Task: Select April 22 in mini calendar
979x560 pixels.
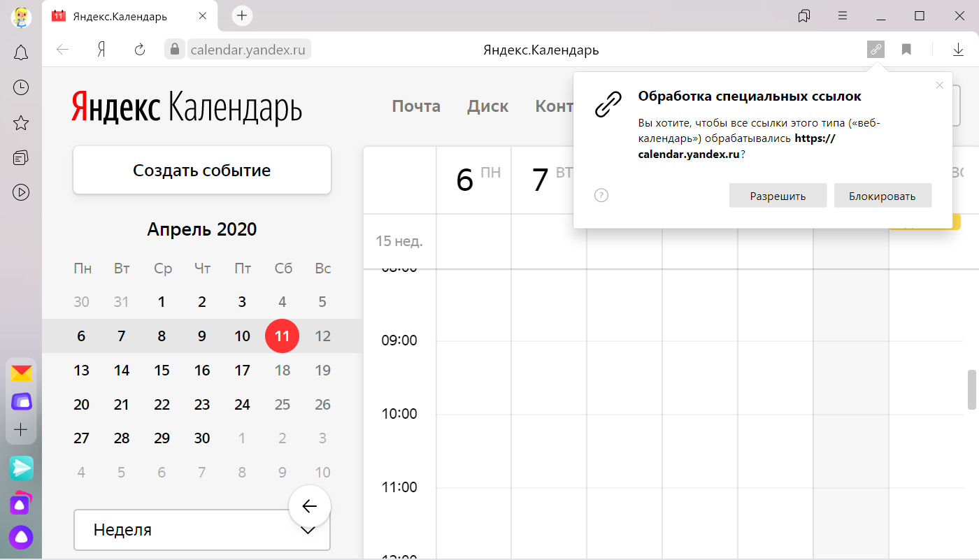Action: pyautogui.click(x=162, y=405)
